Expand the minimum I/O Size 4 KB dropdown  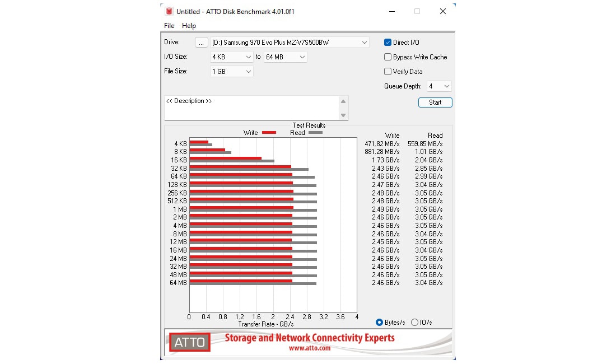tap(231, 57)
